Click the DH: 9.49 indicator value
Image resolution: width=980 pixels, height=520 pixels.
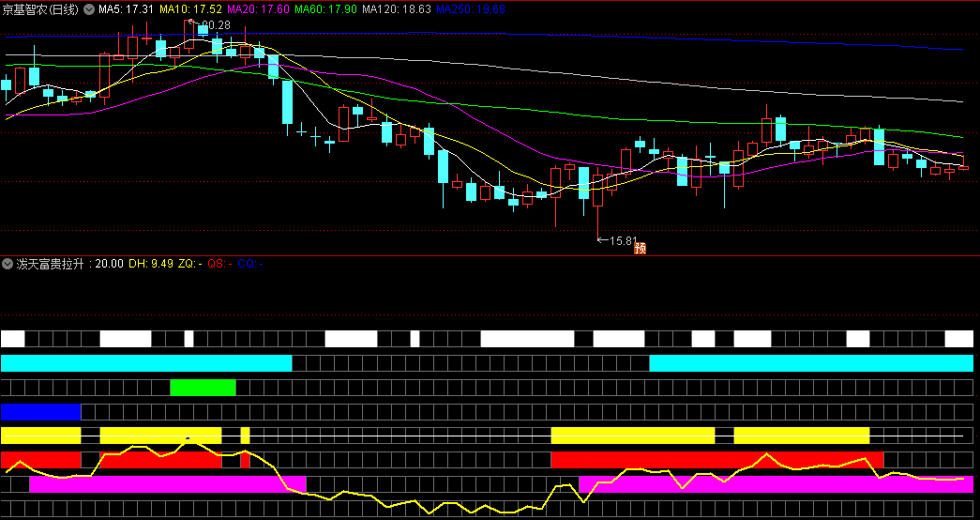click(x=151, y=264)
